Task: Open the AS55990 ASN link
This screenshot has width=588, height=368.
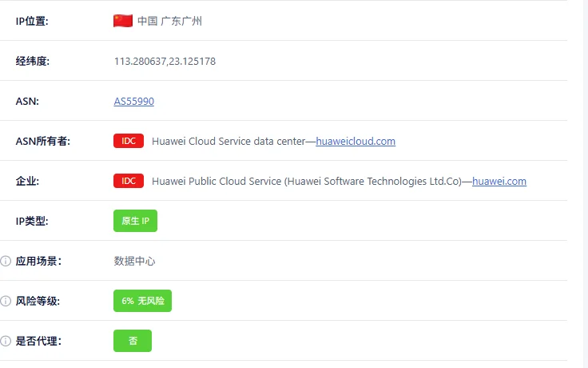Action: (x=134, y=101)
